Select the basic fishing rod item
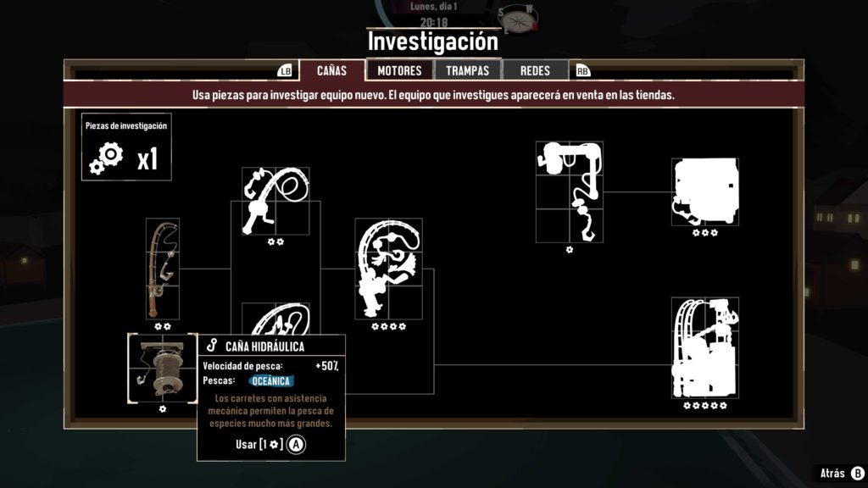Screen dimensions: 868x488 tap(162, 269)
